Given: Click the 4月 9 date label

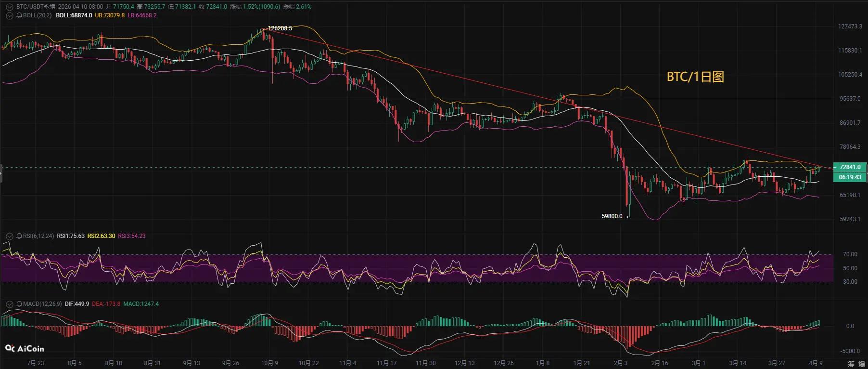Looking at the screenshot, I should click(x=816, y=363).
